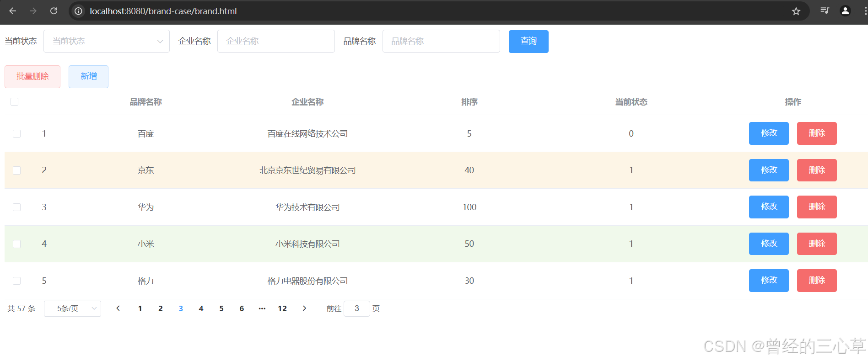Go to page 4
868x361 pixels.
[201, 308]
